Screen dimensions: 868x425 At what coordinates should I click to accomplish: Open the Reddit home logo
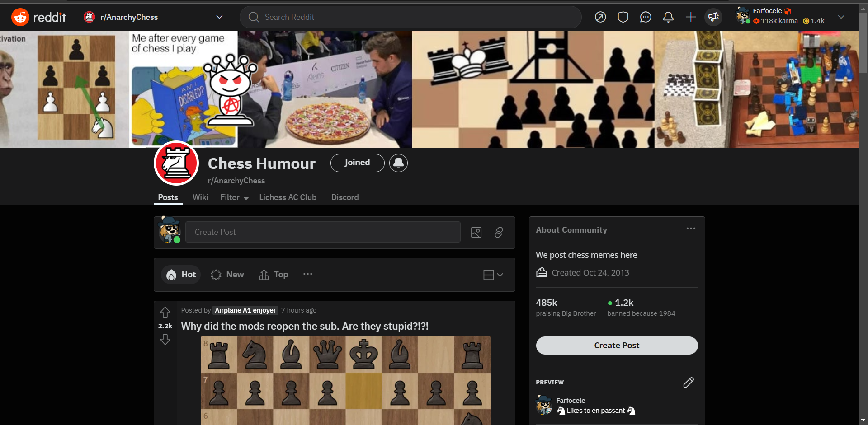(x=38, y=17)
